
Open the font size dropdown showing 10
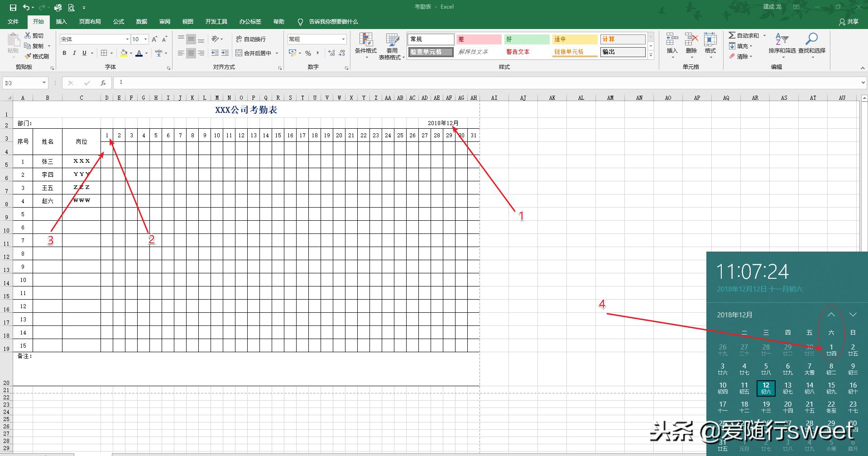click(145, 39)
